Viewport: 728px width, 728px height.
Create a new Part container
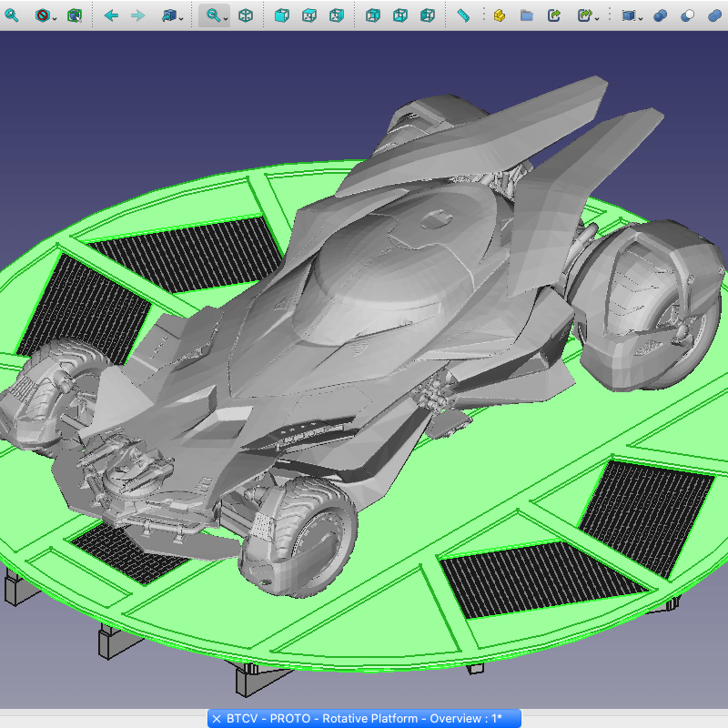click(x=500, y=15)
